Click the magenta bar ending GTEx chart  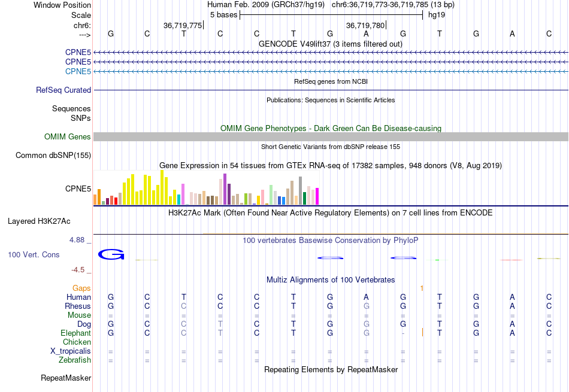tap(317, 196)
